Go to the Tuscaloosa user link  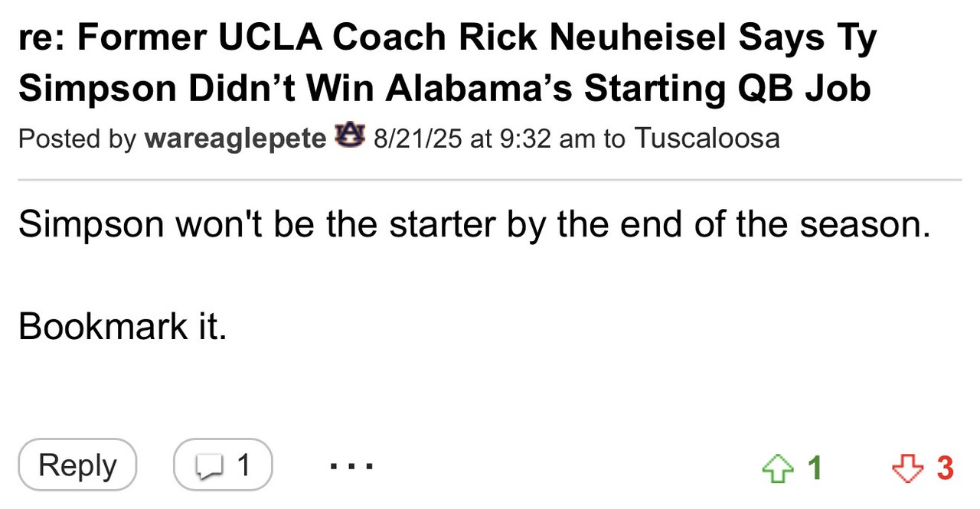tap(707, 139)
